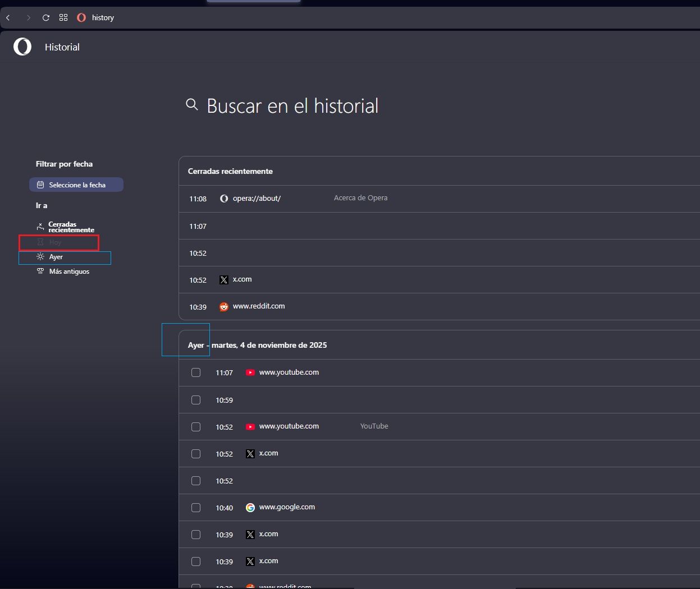Open the Seleccione la fecha date picker

click(76, 185)
